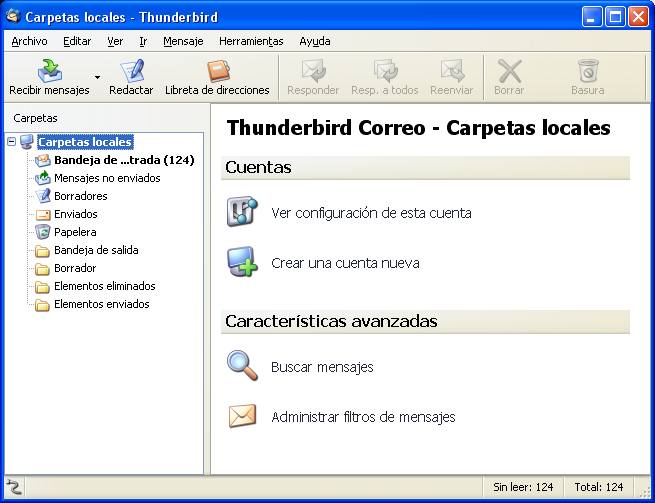Open the Archivo menu
Image resolution: width=655 pixels, height=503 pixels.
tap(29, 41)
